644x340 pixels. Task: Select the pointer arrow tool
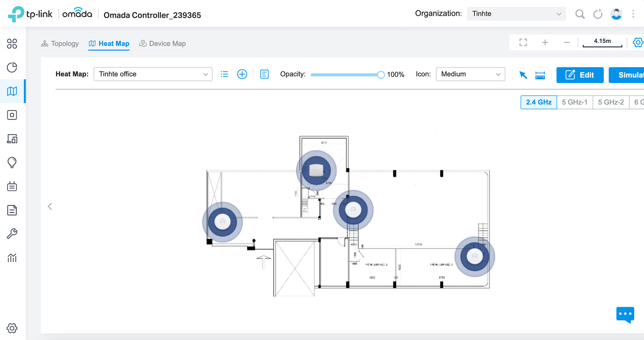(523, 75)
